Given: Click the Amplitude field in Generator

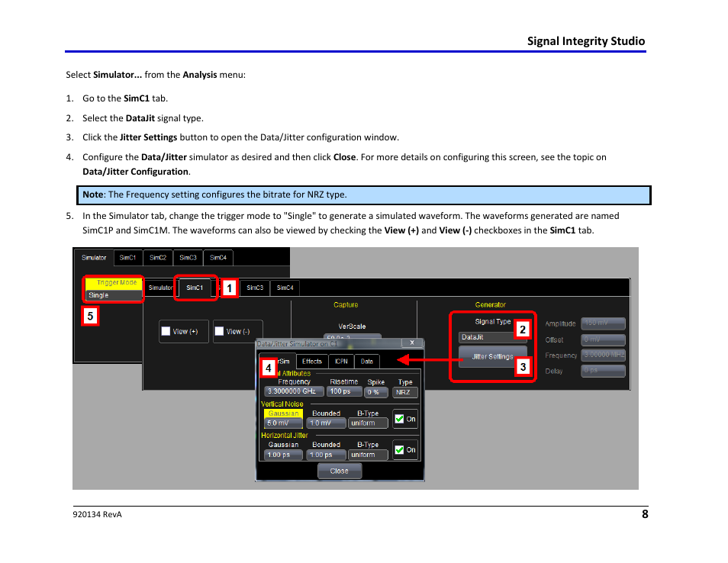Looking at the screenshot, I should coord(603,323).
